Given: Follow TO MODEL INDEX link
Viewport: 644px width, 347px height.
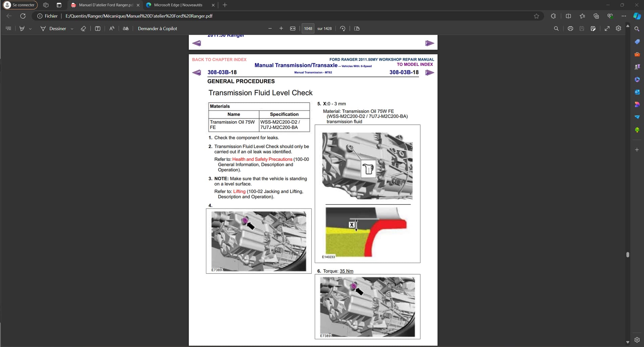Looking at the screenshot, I should pos(415,64).
